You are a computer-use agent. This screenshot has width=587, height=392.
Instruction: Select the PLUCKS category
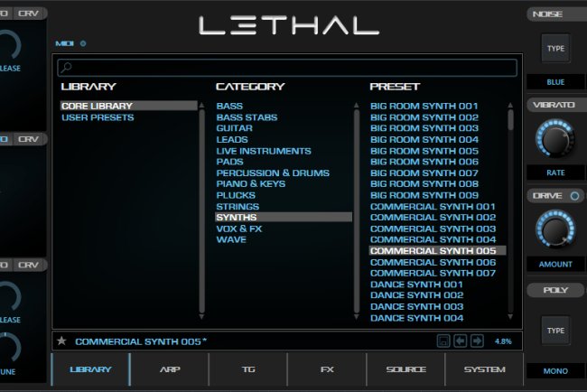tap(236, 195)
